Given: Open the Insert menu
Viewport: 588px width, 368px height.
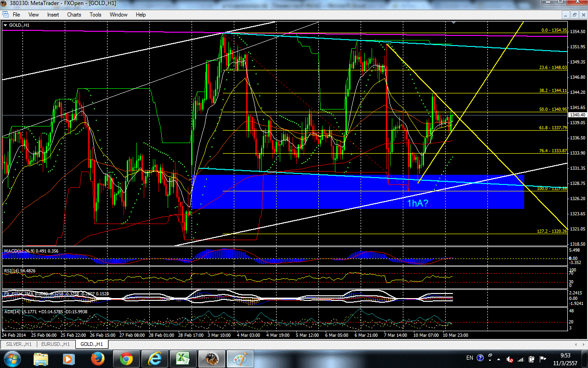Looking at the screenshot, I should [x=53, y=14].
